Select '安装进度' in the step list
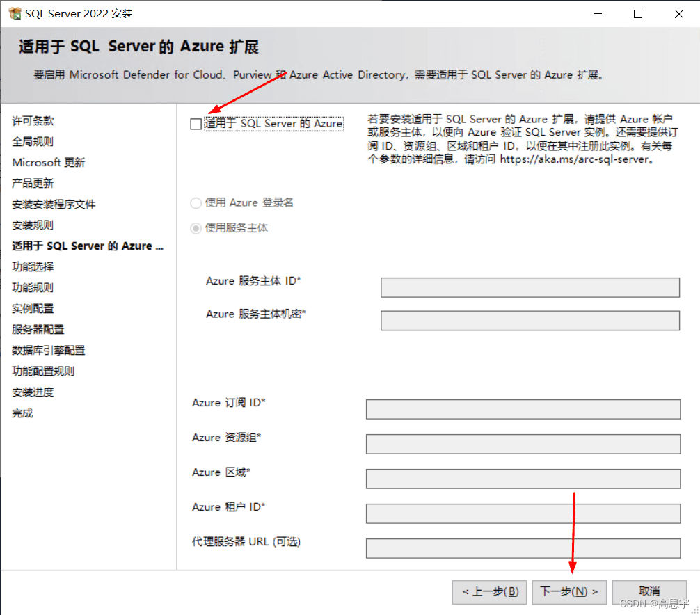 coord(33,392)
